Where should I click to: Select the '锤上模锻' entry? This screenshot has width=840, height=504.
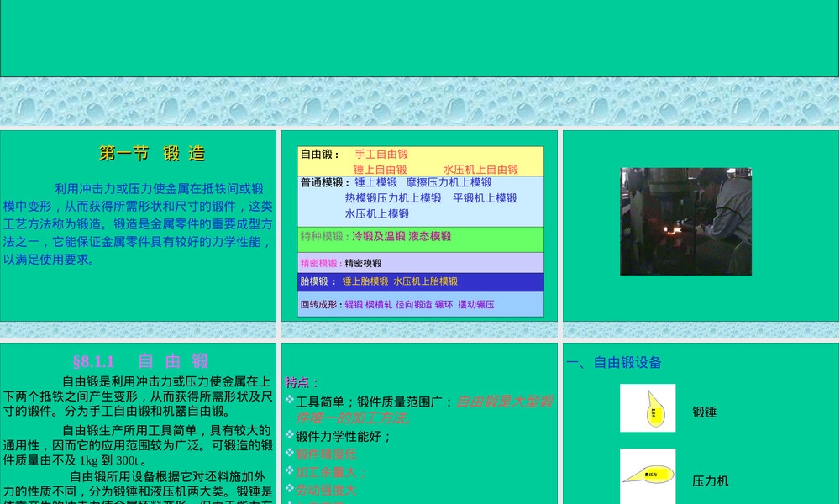[x=376, y=182]
